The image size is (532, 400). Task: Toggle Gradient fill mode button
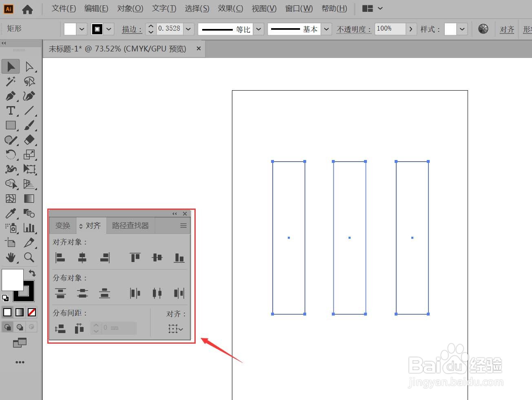pos(20,312)
